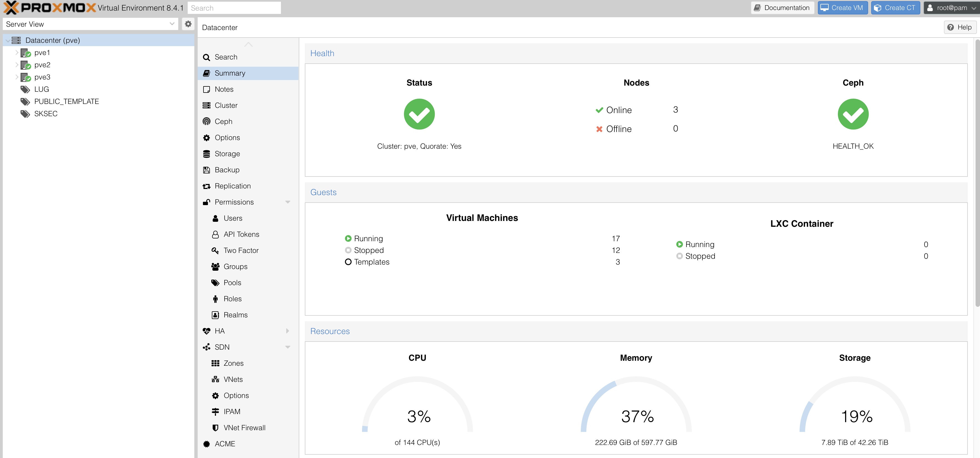Click the ACME certificate icon
The image size is (980, 458).
(x=207, y=444)
